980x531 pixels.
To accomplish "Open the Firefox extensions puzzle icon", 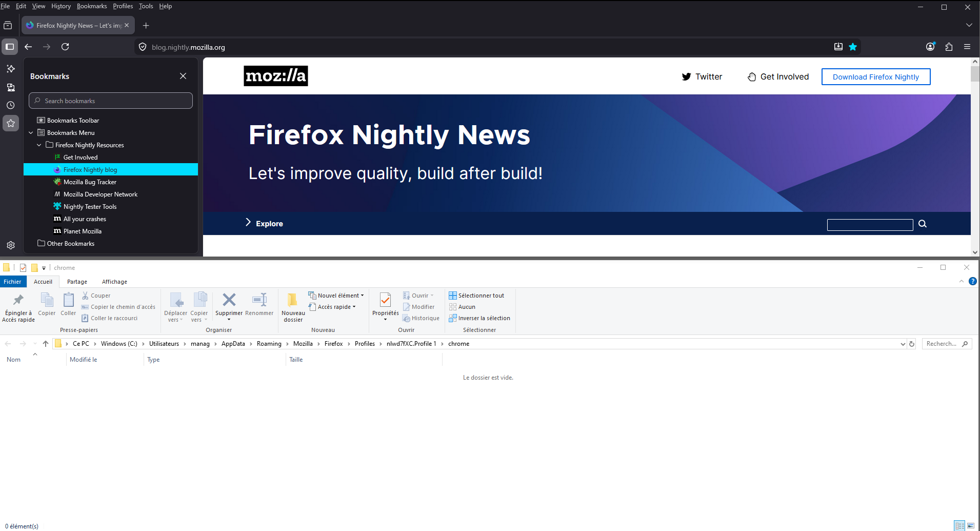I will 949,47.
